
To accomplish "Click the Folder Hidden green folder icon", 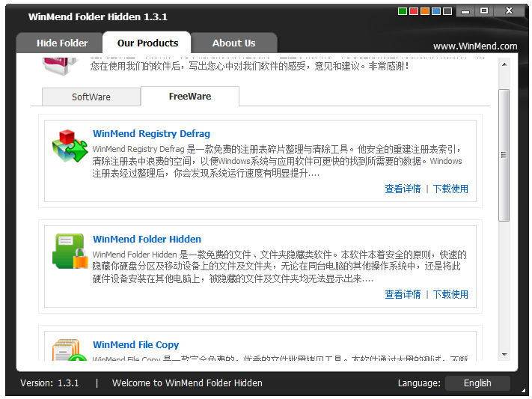I will [x=70, y=252].
